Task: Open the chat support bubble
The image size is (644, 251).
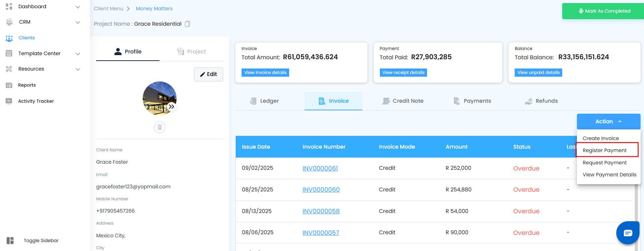Action: pyautogui.click(x=628, y=233)
